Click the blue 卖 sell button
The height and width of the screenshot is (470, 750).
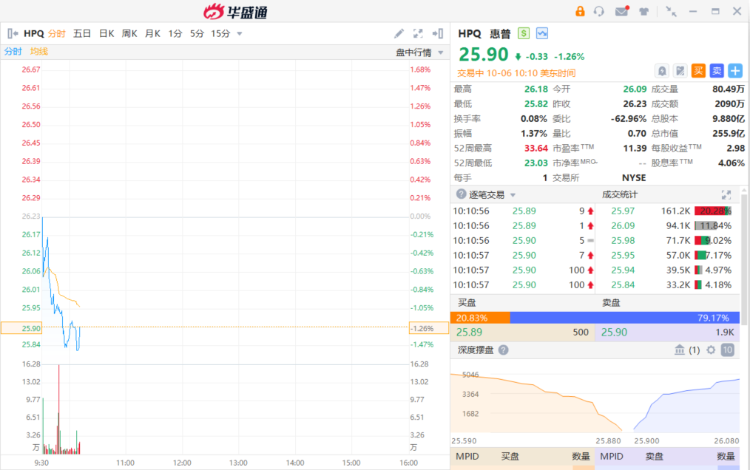(716, 70)
